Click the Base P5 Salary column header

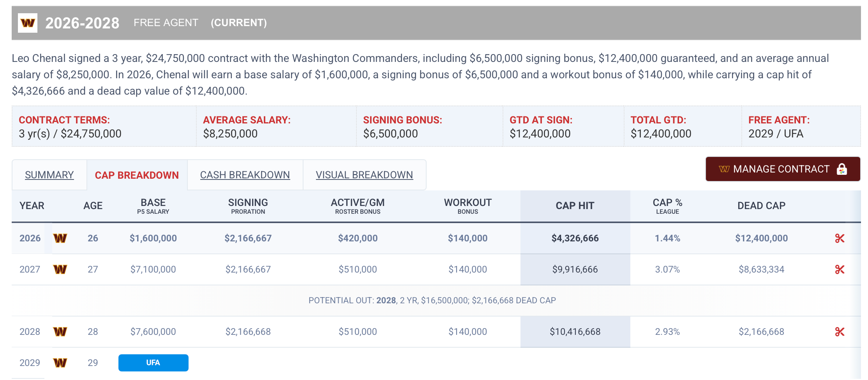point(153,206)
